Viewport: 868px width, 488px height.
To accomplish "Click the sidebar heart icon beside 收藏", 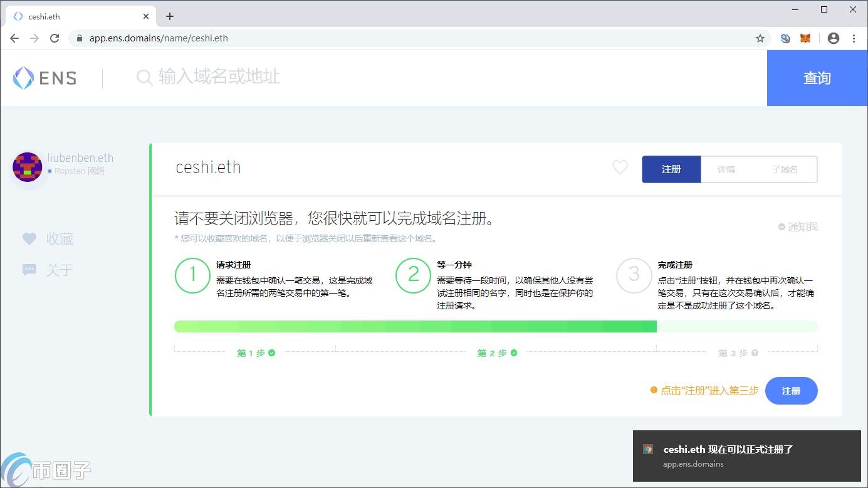I will [x=29, y=239].
